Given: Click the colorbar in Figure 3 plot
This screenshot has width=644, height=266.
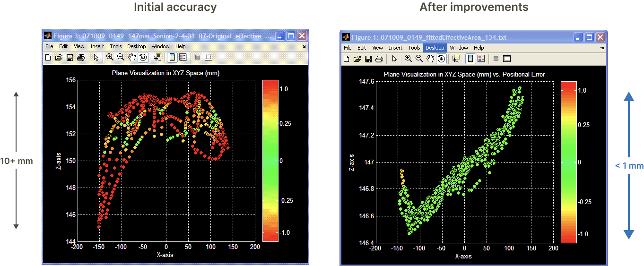Looking at the screenshot, I should [x=270, y=161].
